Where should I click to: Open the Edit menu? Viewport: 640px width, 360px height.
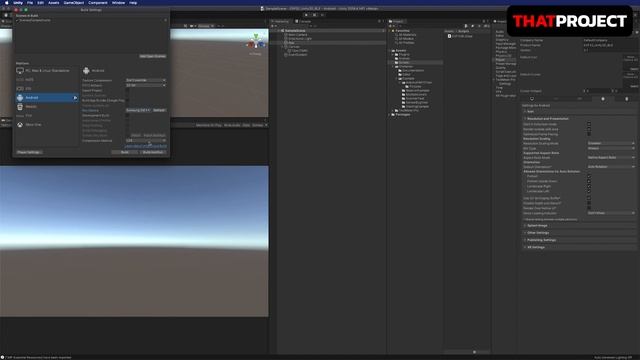point(40,3)
